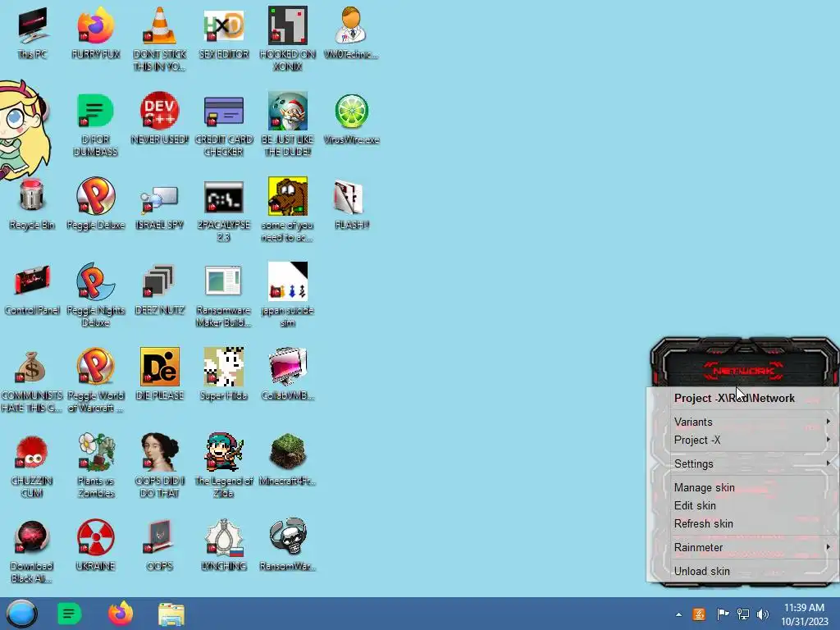
Task: Select the Plants vs Zombies shortcut
Action: pyautogui.click(x=96, y=466)
